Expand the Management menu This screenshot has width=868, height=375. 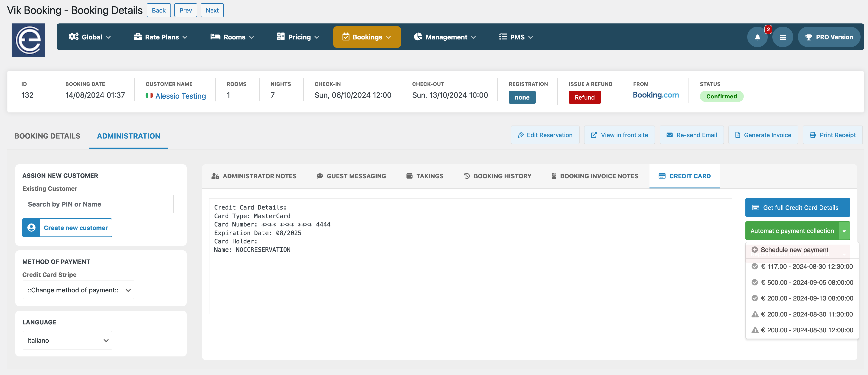(445, 37)
